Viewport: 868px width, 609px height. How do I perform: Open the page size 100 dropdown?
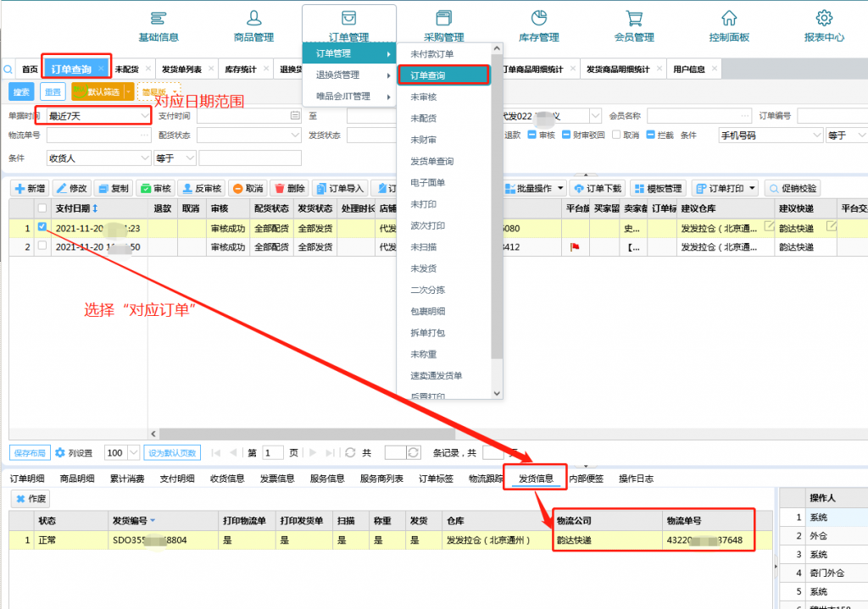click(134, 453)
